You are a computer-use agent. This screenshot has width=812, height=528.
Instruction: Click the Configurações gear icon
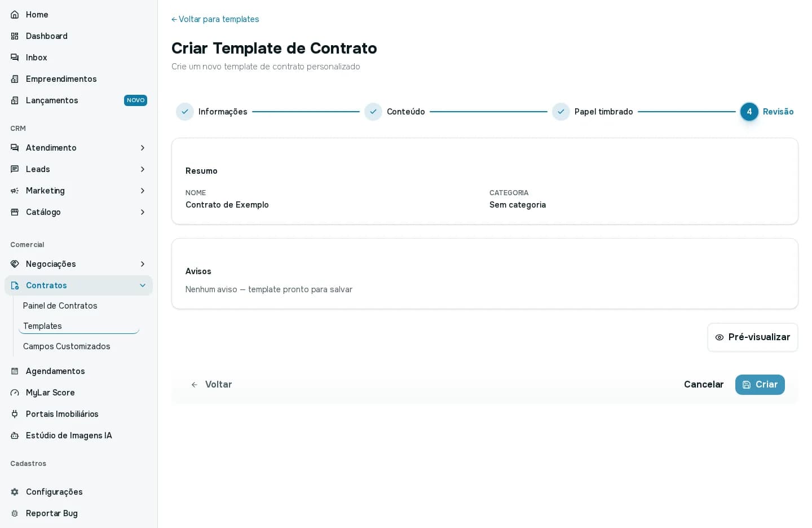click(15, 492)
